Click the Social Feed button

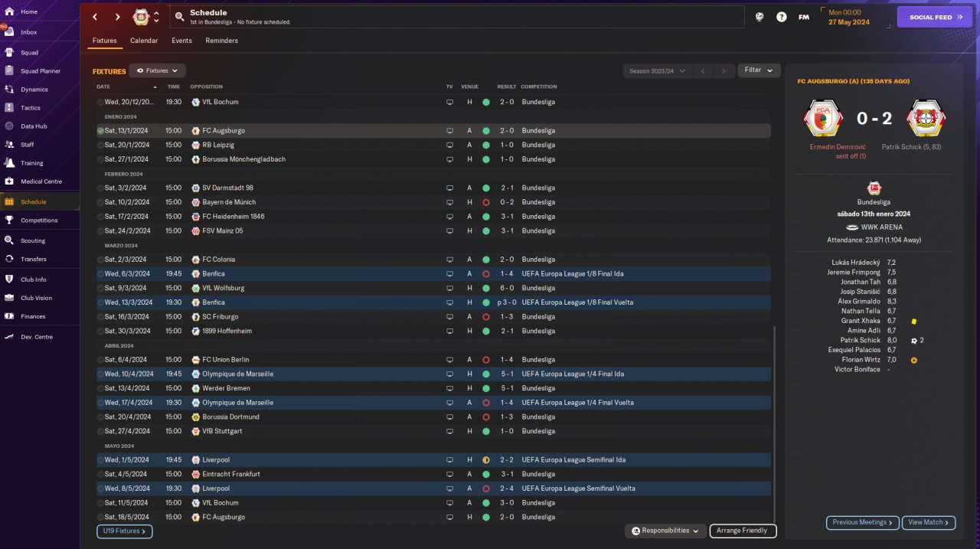pyautogui.click(x=934, y=17)
